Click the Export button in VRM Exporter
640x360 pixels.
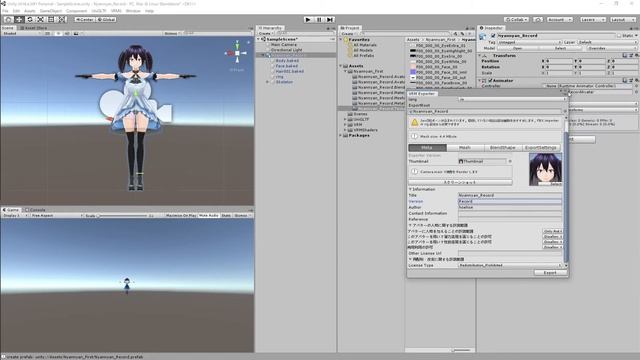(550, 273)
